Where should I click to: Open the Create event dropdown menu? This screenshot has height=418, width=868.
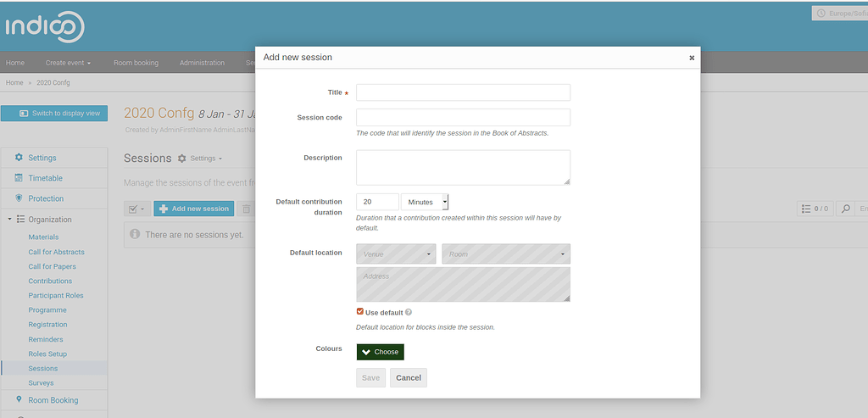pos(68,63)
